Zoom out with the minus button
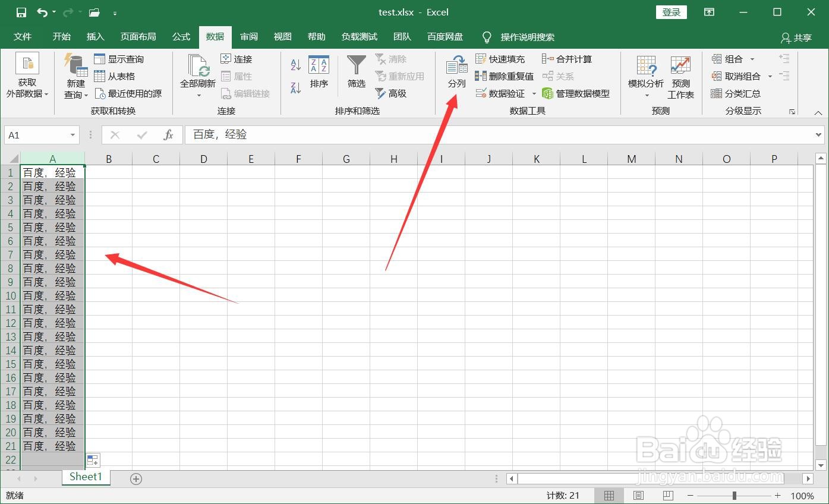This screenshot has height=504, width=829. pyautogui.click(x=691, y=495)
